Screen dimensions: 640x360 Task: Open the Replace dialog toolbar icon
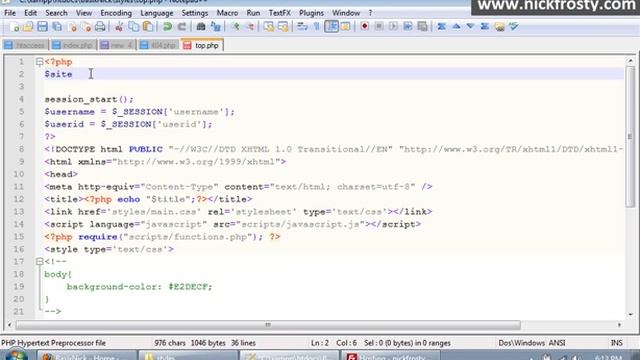point(216,27)
